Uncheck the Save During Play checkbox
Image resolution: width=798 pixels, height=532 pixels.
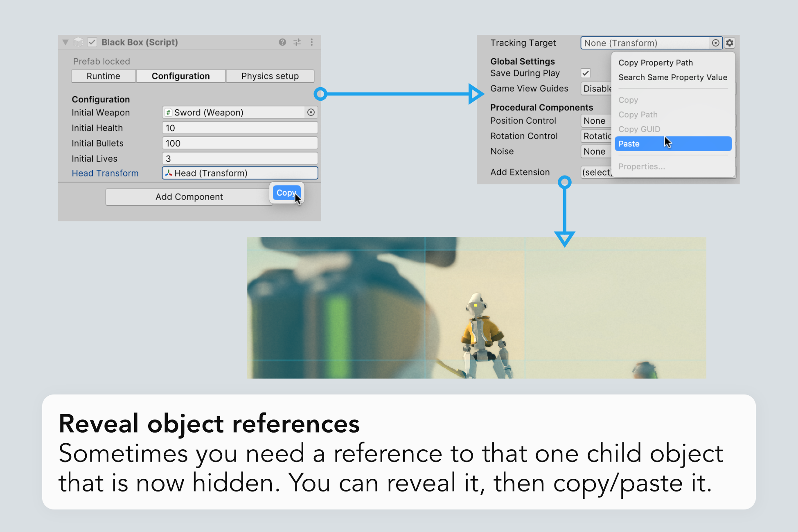pos(586,73)
